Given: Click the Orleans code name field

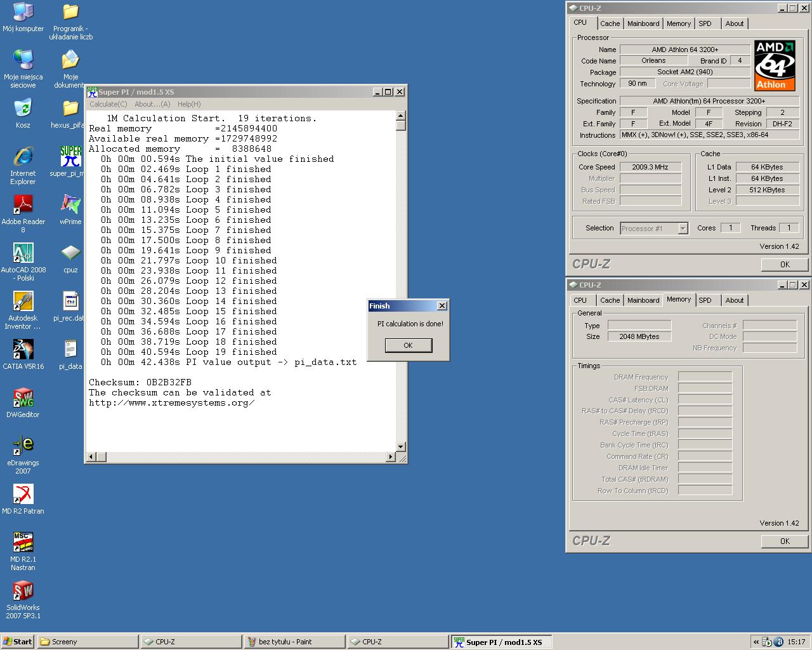Looking at the screenshot, I should (653, 61).
